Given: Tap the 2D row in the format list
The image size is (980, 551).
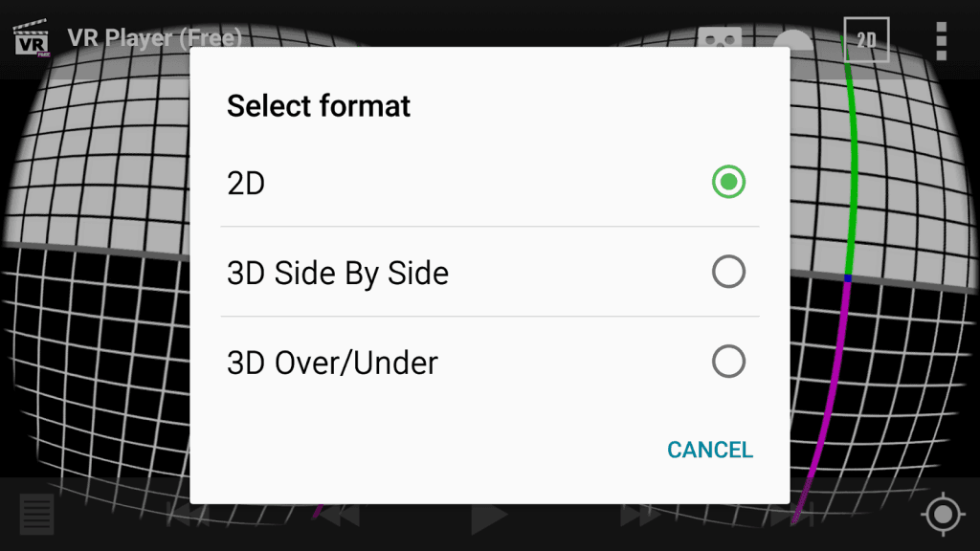Looking at the screenshot, I should pyautogui.click(x=383, y=182).
